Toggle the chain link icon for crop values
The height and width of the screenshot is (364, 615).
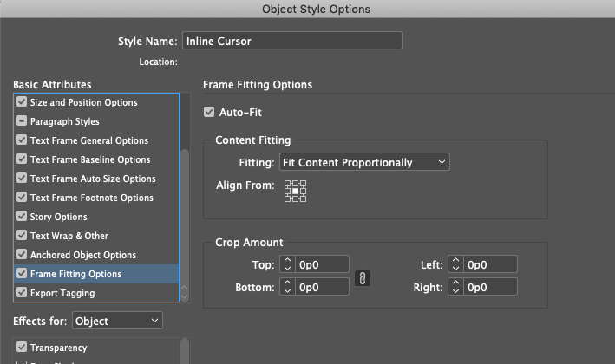point(363,278)
